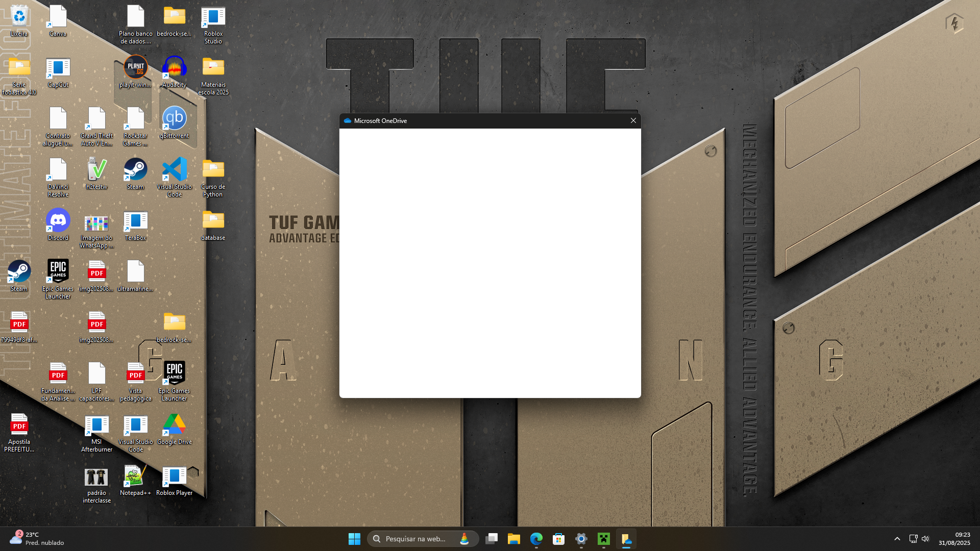Image resolution: width=980 pixels, height=551 pixels.
Task: Open the 23°C weather widget
Action: point(37,539)
